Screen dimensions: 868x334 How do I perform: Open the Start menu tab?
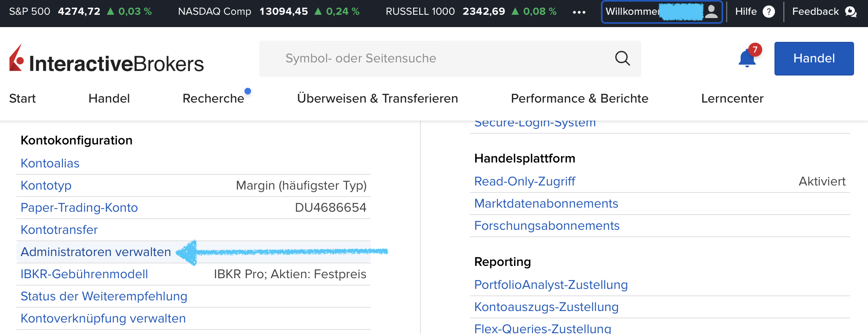pyautogui.click(x=23, y=98)
